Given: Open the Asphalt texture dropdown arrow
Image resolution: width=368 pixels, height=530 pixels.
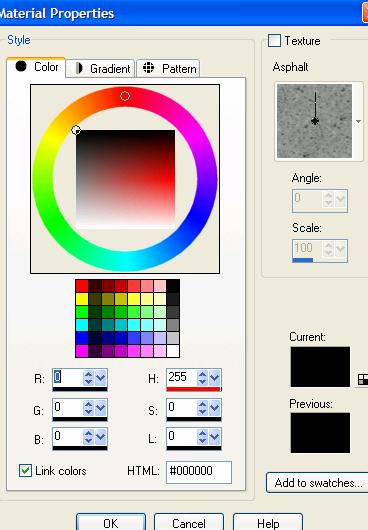Looking at the screenshot, I should pyautogui.click(x=359, y=121).
